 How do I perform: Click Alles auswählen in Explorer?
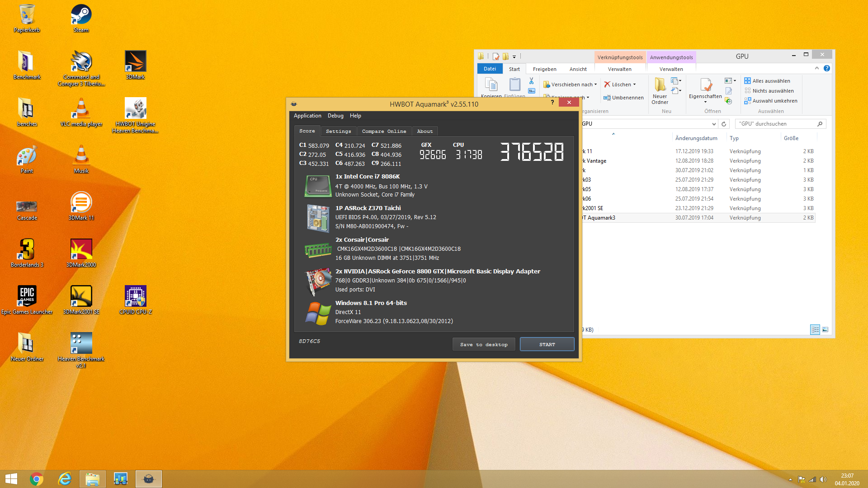(x=767, y=81)
